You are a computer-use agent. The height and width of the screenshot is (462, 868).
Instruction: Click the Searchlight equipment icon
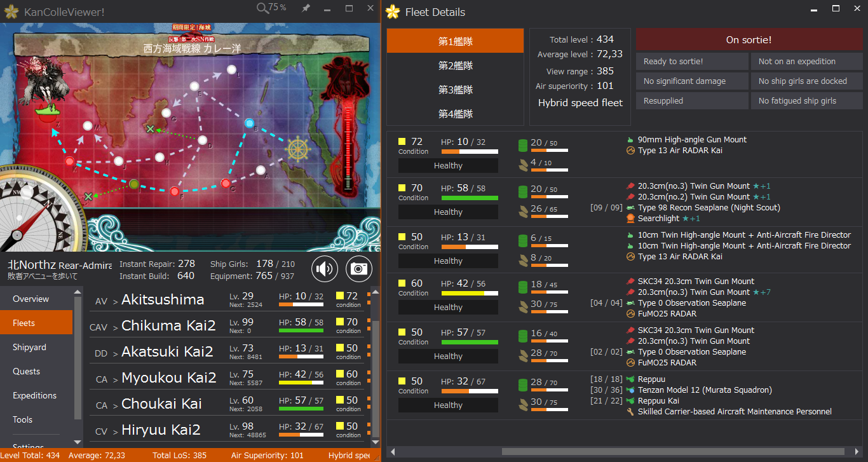[630, 219]
